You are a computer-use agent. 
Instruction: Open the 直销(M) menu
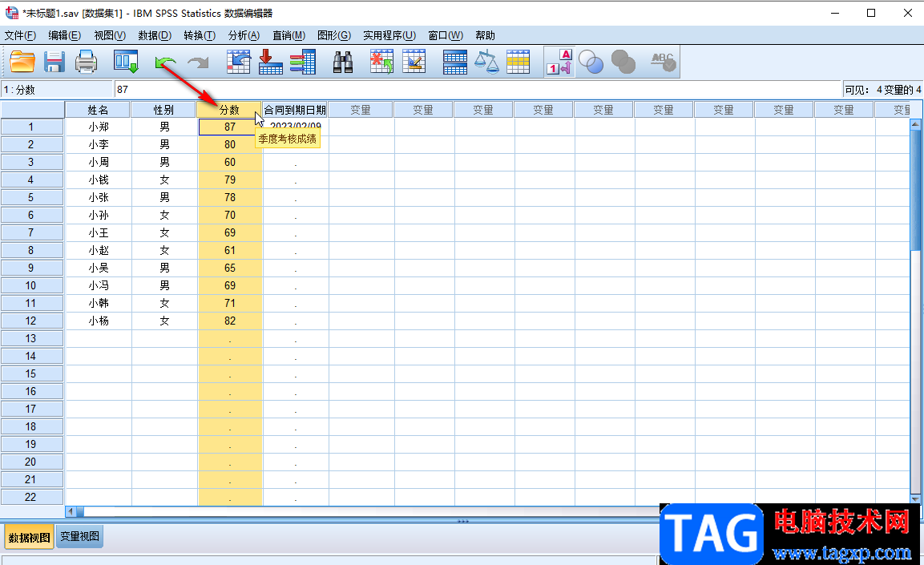288,35
